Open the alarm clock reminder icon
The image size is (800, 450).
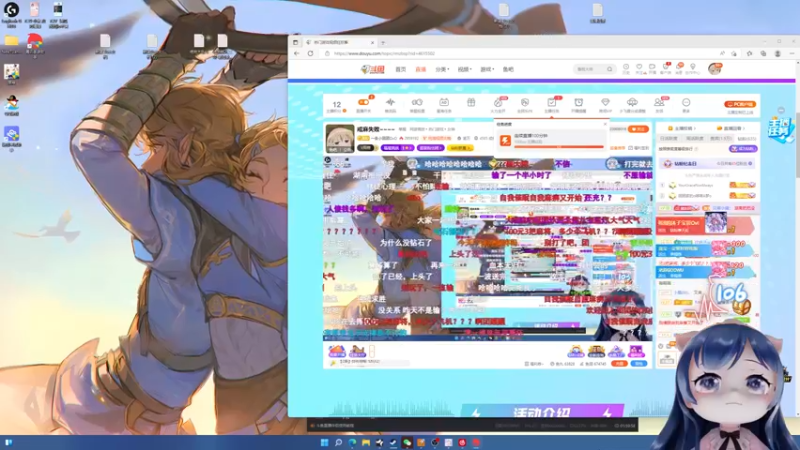click(x=579, y=103)
